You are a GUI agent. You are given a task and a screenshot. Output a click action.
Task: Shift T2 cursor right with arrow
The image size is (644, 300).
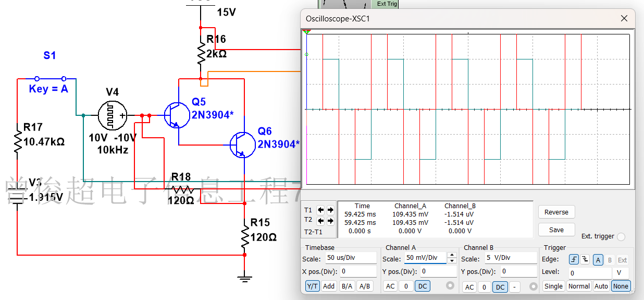point(330,221)
